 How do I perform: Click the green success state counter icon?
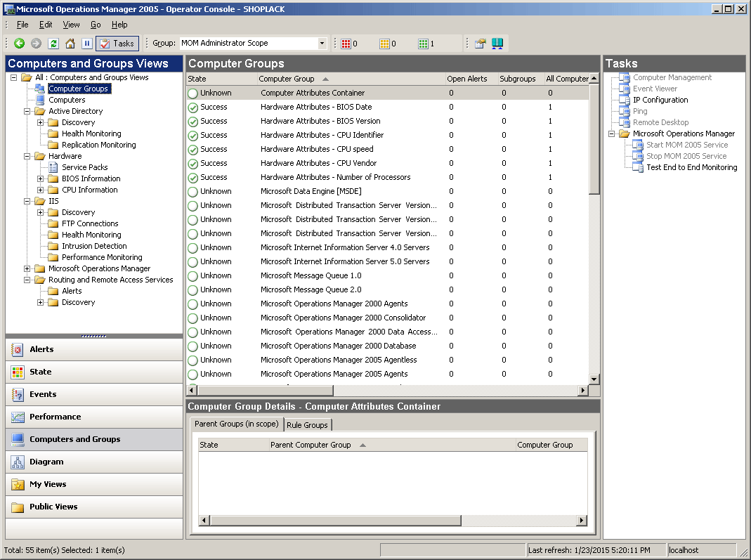coord(423,44)
